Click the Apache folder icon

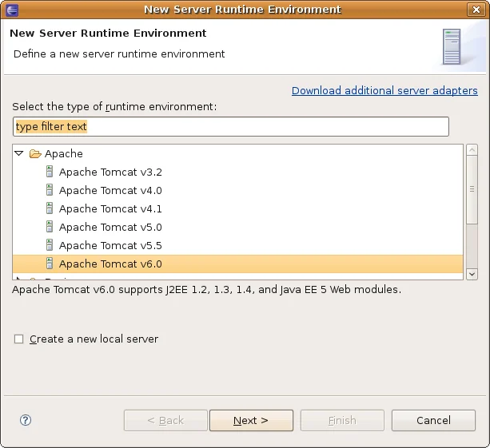[35, 153]
